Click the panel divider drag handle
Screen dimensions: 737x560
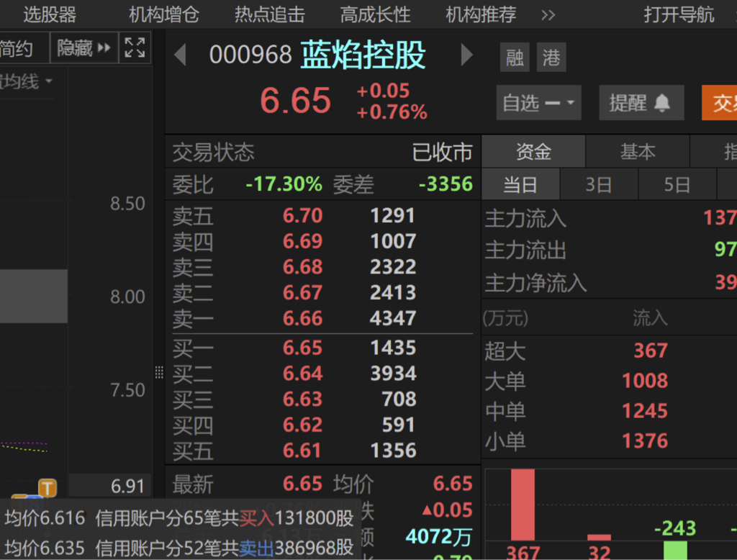[x=159, y=372]
